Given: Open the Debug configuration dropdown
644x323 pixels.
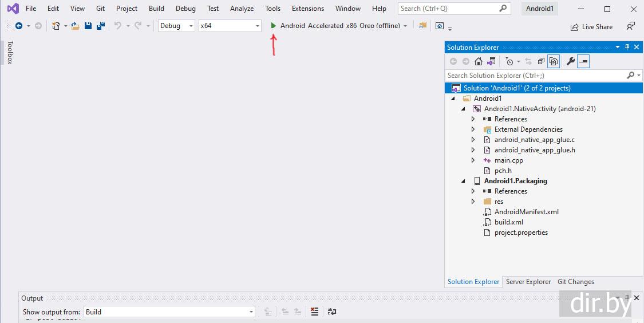Looking at the screenshot, I should (x=176, y=26).
